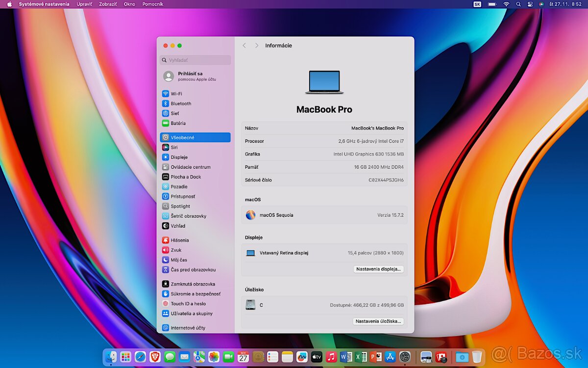Open the Spotlight settings section

click(178, 206)
